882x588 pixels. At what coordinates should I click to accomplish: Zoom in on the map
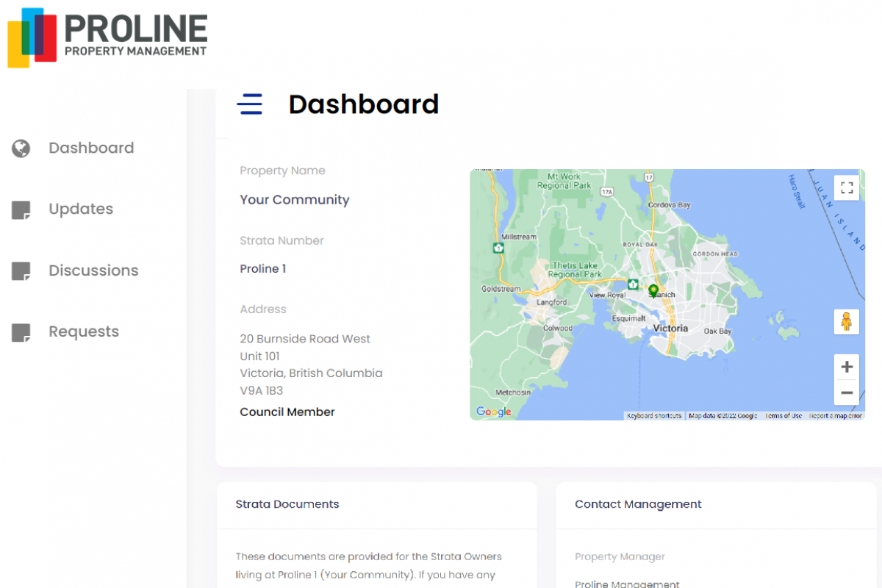tap(846, 367)
